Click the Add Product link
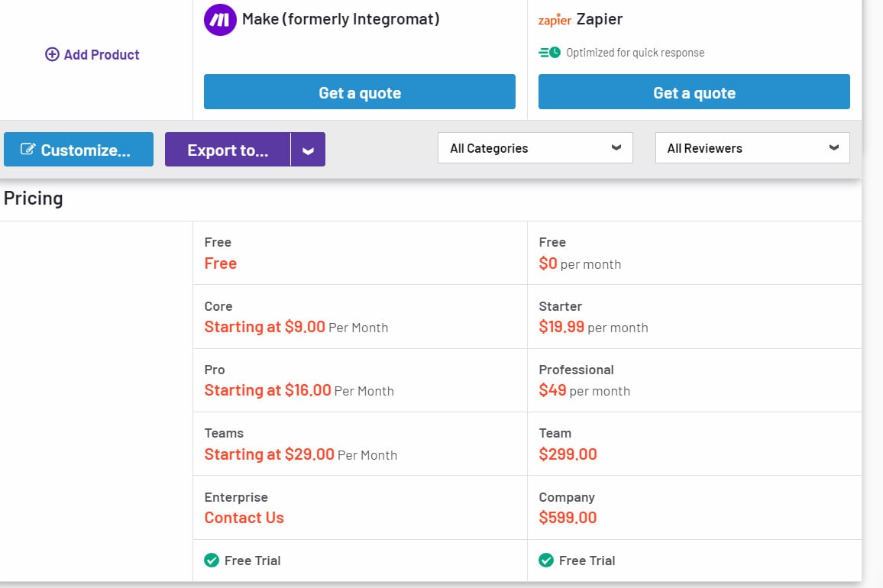Image resolution: width=883 pixels, height=588 pixels. (x=92, y=55)
